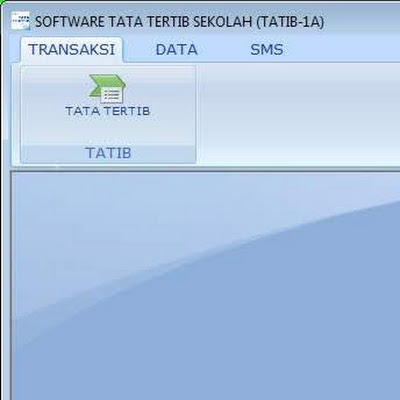
Task: Click the top border line of the workspace panel
Action: [x=205, y=171]
